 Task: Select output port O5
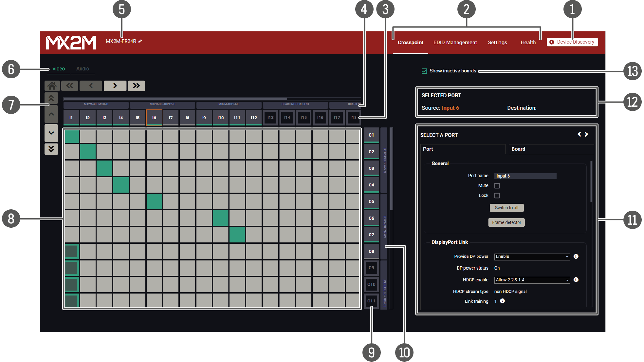371,201
